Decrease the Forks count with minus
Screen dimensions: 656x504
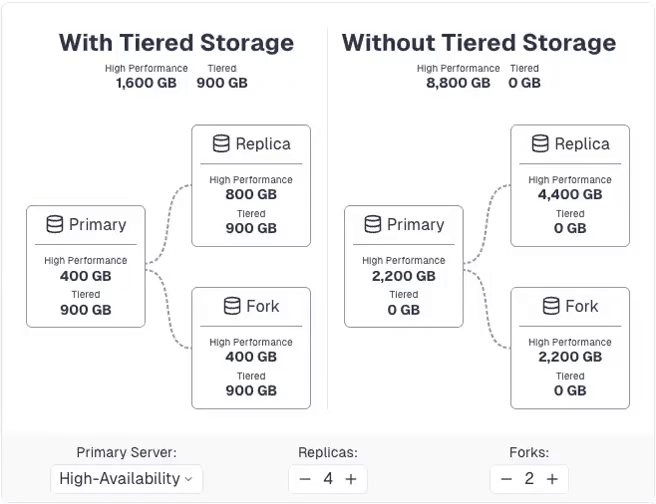506,479
